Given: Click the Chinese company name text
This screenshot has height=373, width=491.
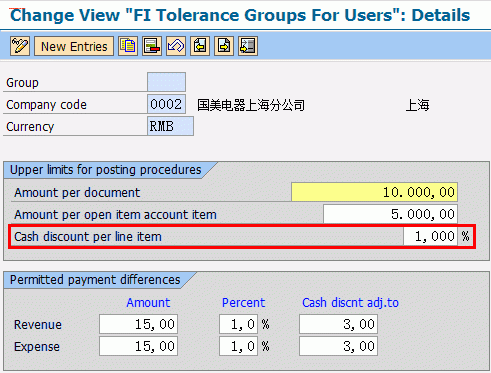Looking at the screenshot, I should [251, 105].
